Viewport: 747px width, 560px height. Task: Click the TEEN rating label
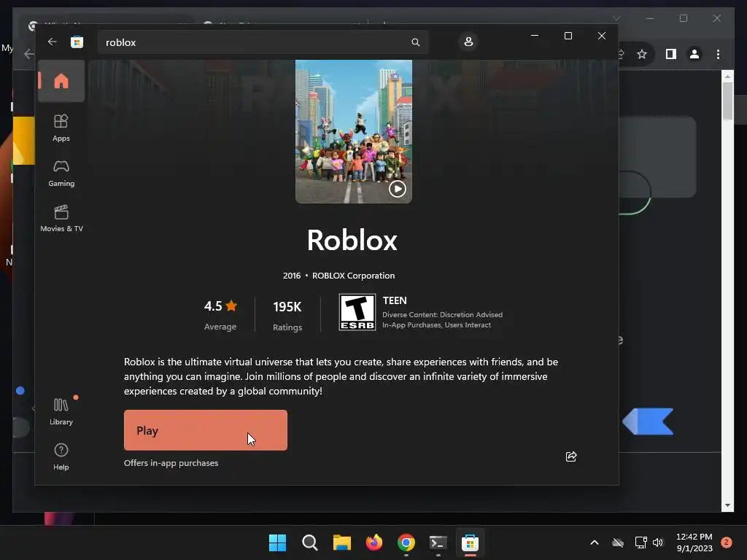395,300
